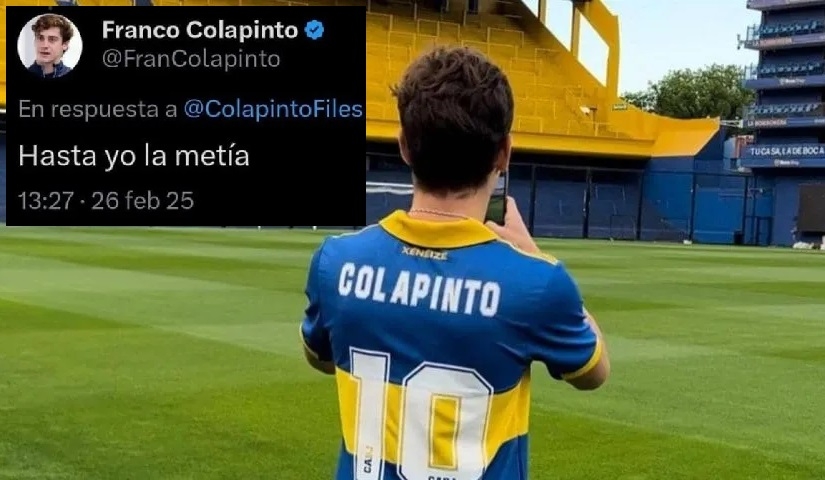Click the number 10 on the shirt
This screenshot has width=825, height=480.
coord(420,414)
